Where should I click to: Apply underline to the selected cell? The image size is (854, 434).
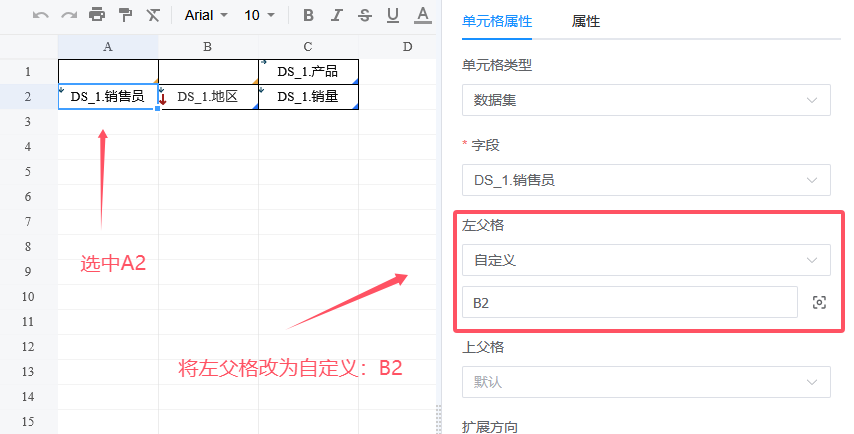[x=392, y=15]
